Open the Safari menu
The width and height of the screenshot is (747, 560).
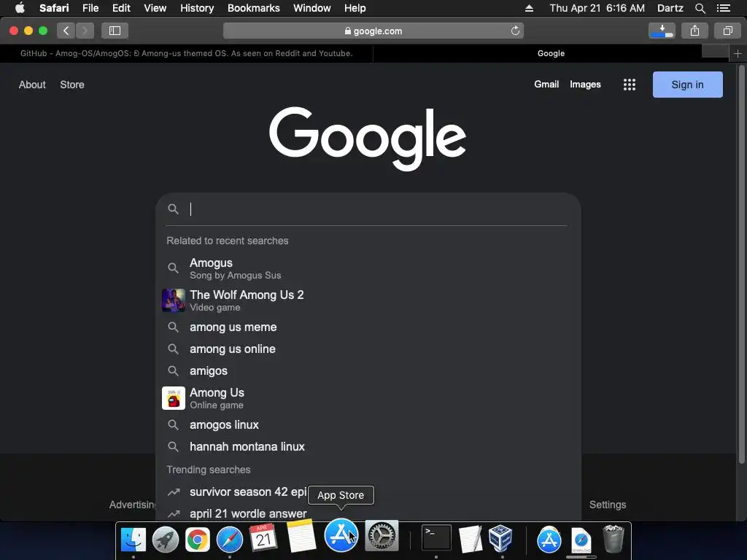point(54,8)
